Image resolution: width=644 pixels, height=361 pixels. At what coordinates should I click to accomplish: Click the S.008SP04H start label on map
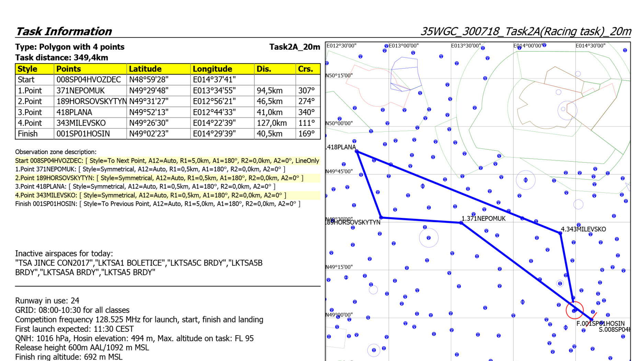(614, 330)
